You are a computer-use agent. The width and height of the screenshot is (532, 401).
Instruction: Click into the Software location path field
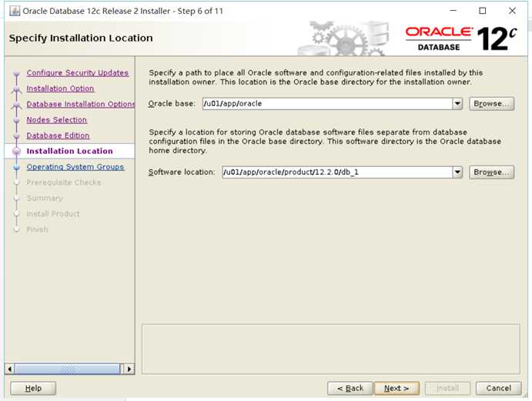coord(337,172)
